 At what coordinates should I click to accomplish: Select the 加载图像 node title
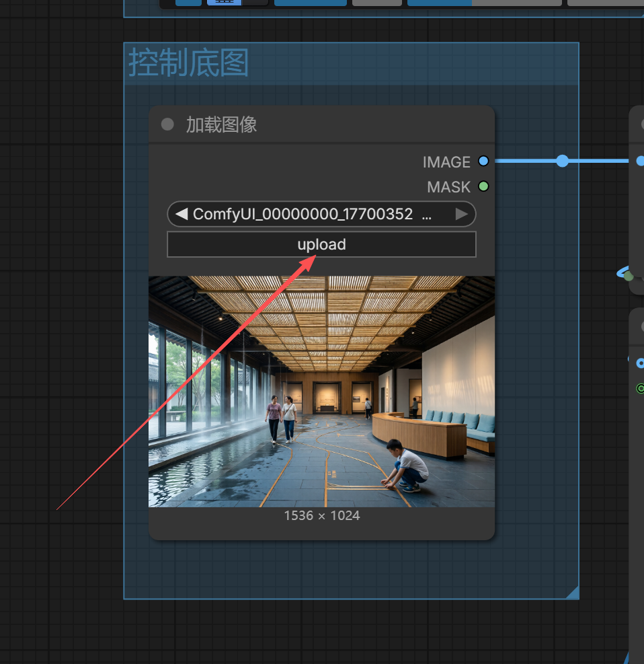pos(221,125)
